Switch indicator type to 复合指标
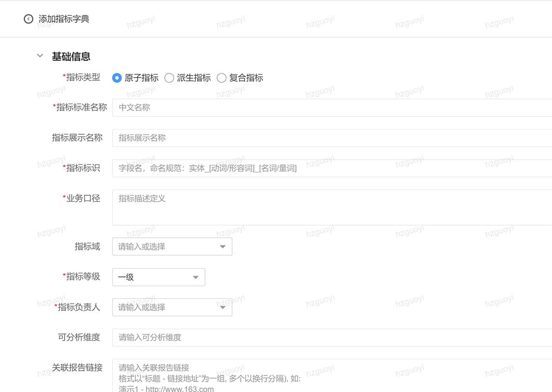Image resolution: width=552 pixels, height=392 pixels. tap(221, 78)
